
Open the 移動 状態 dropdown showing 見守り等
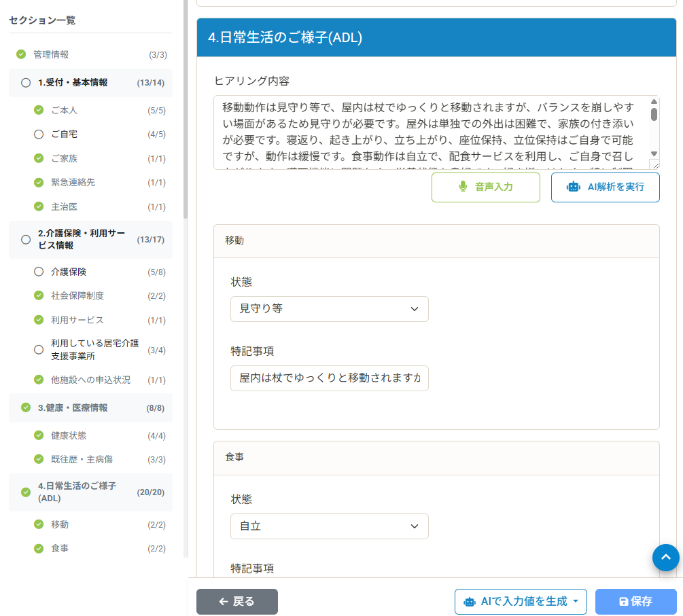click(329, 309)
